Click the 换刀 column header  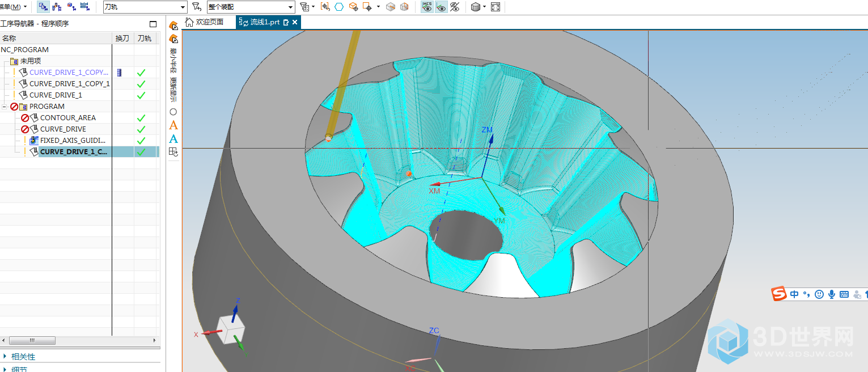[122, 38]
